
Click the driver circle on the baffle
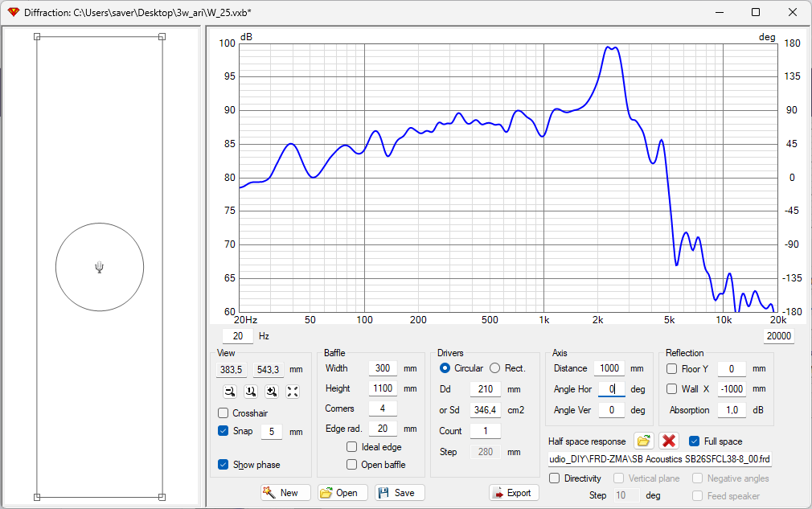100,267
